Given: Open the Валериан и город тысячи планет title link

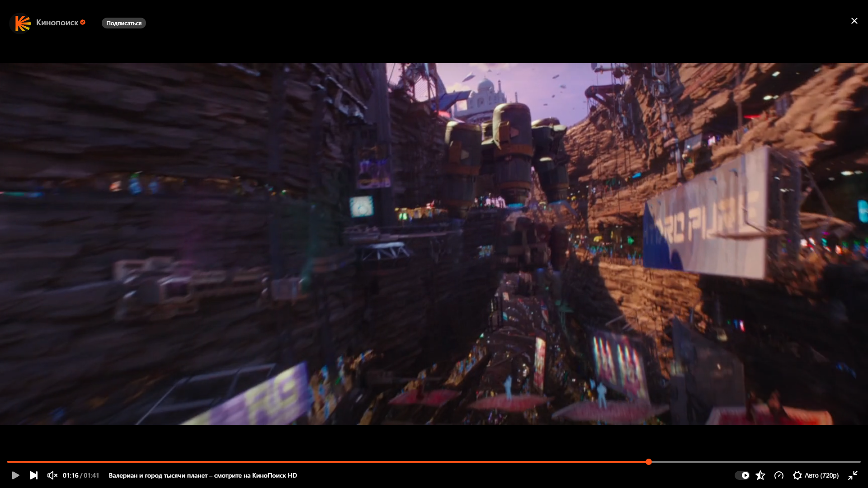Looking at the screenshot, I should click(x=203, y=475).
